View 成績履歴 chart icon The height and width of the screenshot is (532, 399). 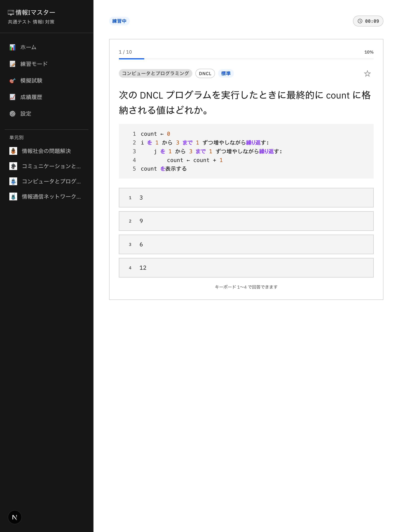[x=12, y=97]
